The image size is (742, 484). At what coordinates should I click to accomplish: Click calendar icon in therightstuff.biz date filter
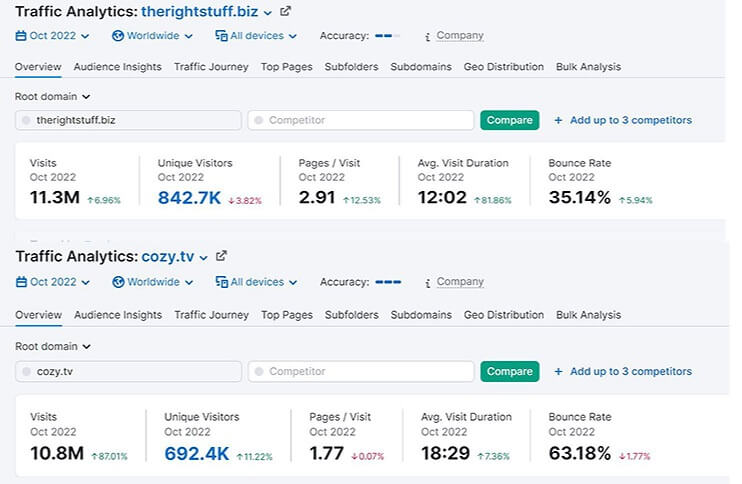[x=21, y=35]
